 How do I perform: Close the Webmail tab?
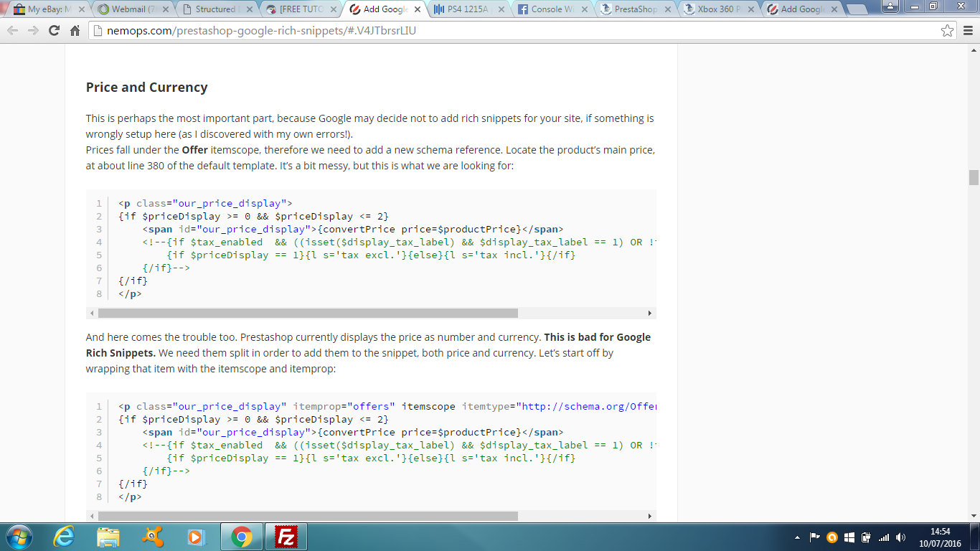(x=166, y=9)
